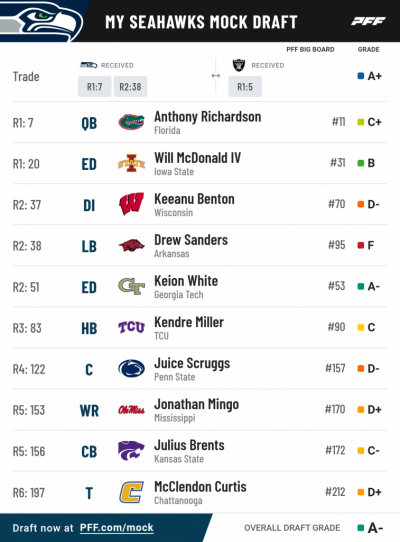
Task: Click the TCU logo
Action: (131, 327)
